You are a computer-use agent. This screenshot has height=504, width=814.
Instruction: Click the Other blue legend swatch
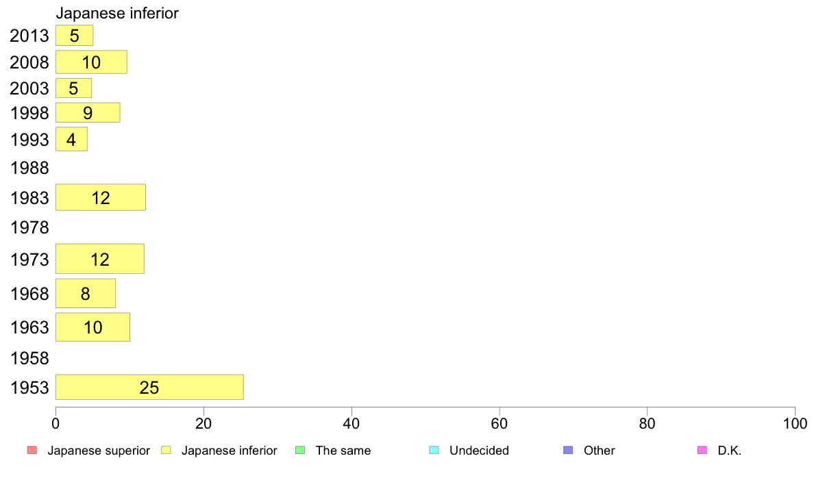coord(568,450)
